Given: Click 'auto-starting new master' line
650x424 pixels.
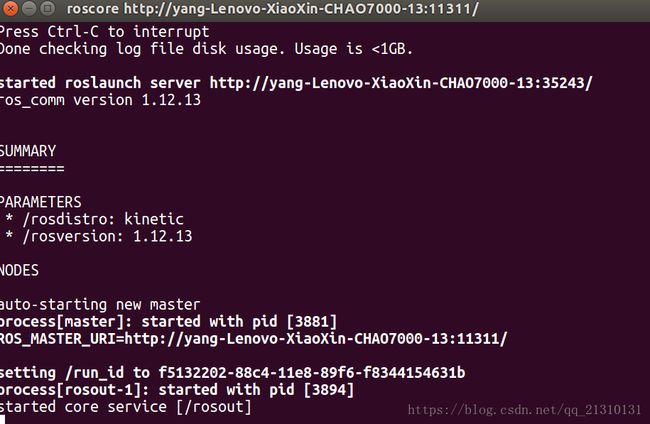Looking at the screenshot, I should pos(100,305).
